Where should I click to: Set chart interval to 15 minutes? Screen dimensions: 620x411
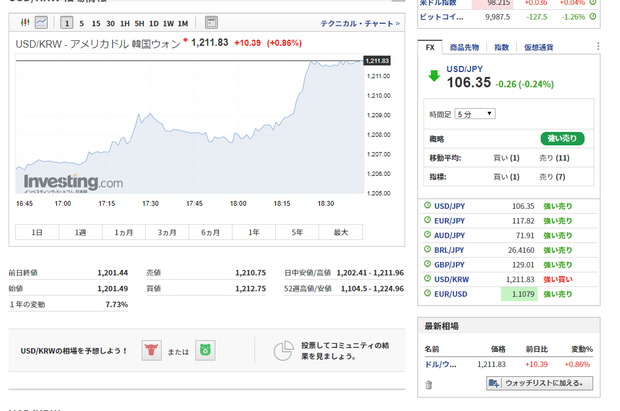tap(96, 24)
